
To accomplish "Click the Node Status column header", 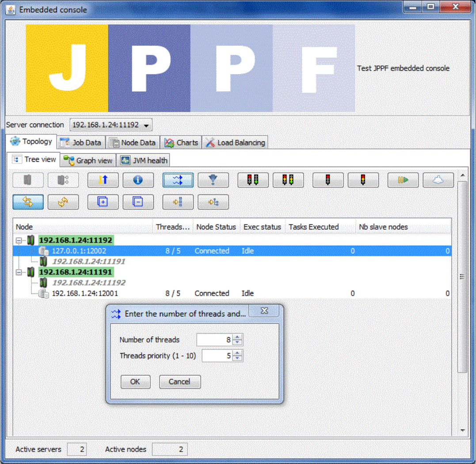I will [x=217, y=227].
